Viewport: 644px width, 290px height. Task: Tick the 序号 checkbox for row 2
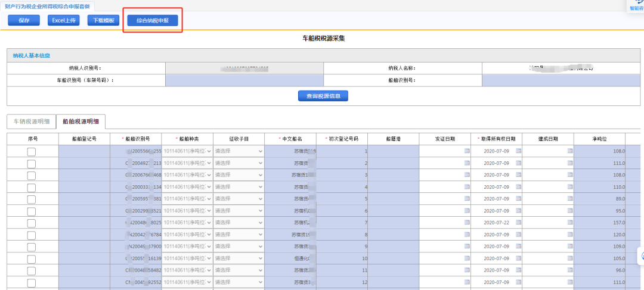coord(31,164)
